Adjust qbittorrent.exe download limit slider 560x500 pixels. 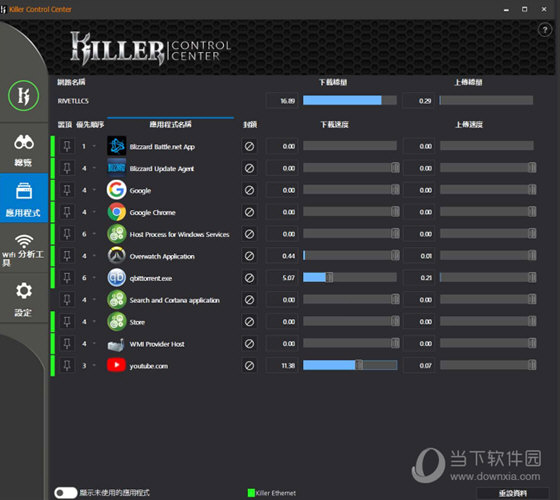coord(329,278)
